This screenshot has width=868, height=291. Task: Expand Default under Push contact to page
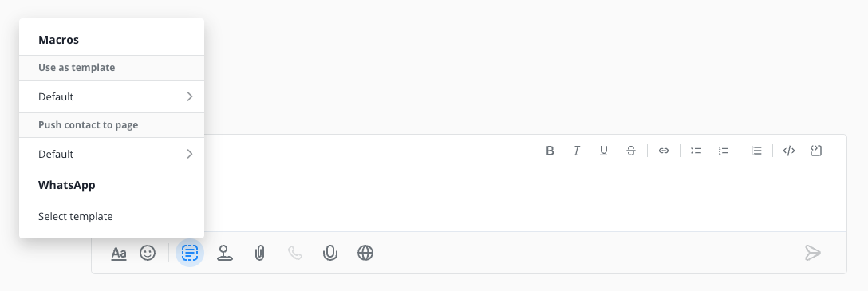pos(112,154)
